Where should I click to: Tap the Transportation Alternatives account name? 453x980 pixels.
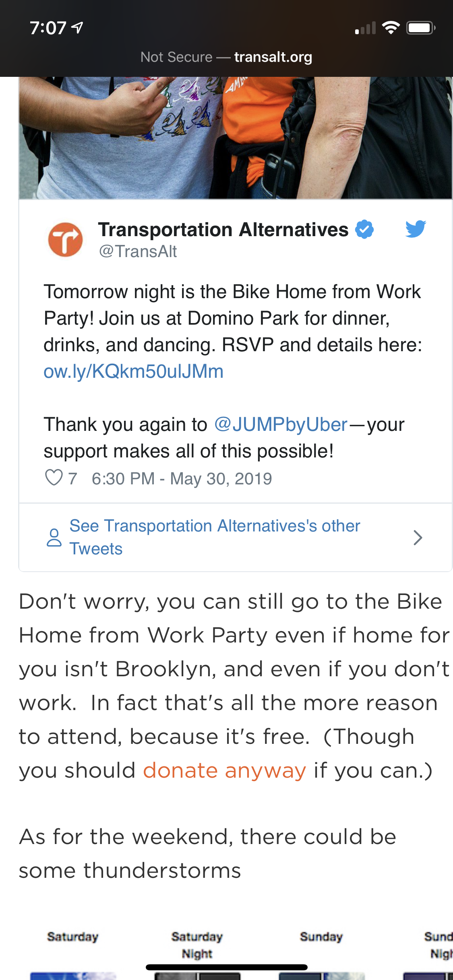point(223,230)
